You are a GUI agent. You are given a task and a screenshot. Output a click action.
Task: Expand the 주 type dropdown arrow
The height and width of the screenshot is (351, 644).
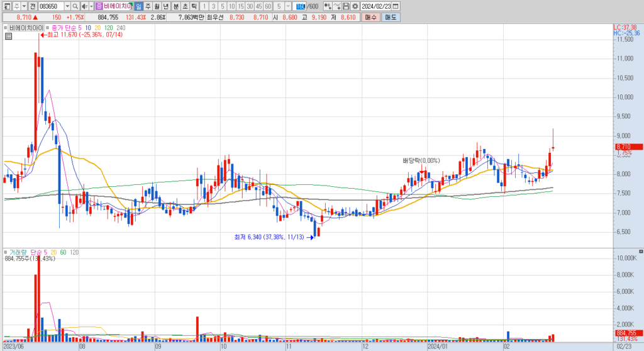click(x=25, y=6)
